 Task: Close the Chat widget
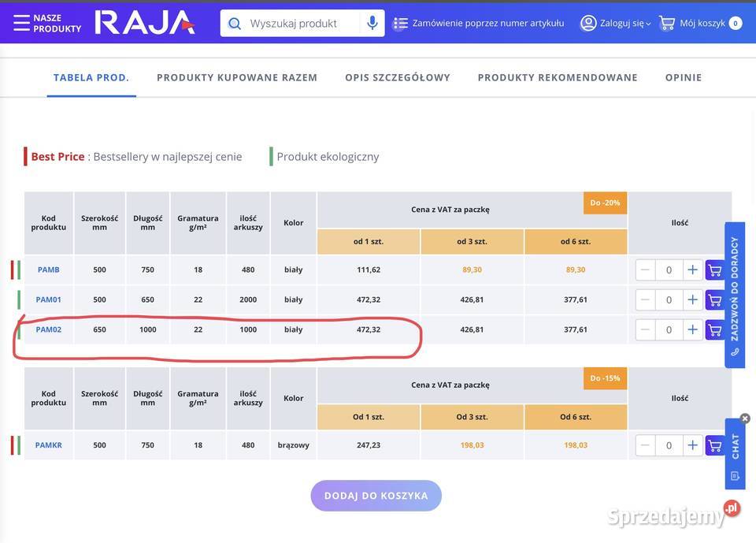click(x=745, y=418)
